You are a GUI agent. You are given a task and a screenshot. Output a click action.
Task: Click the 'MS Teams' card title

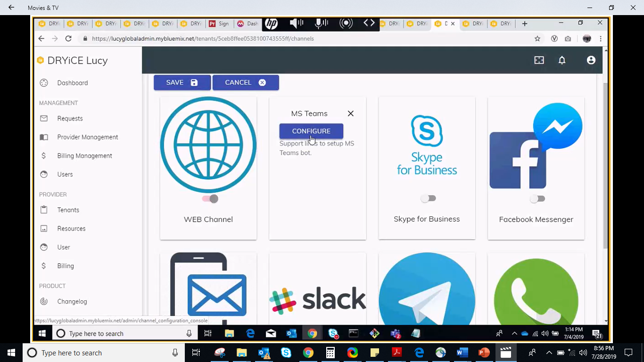[x=309, y=114]
